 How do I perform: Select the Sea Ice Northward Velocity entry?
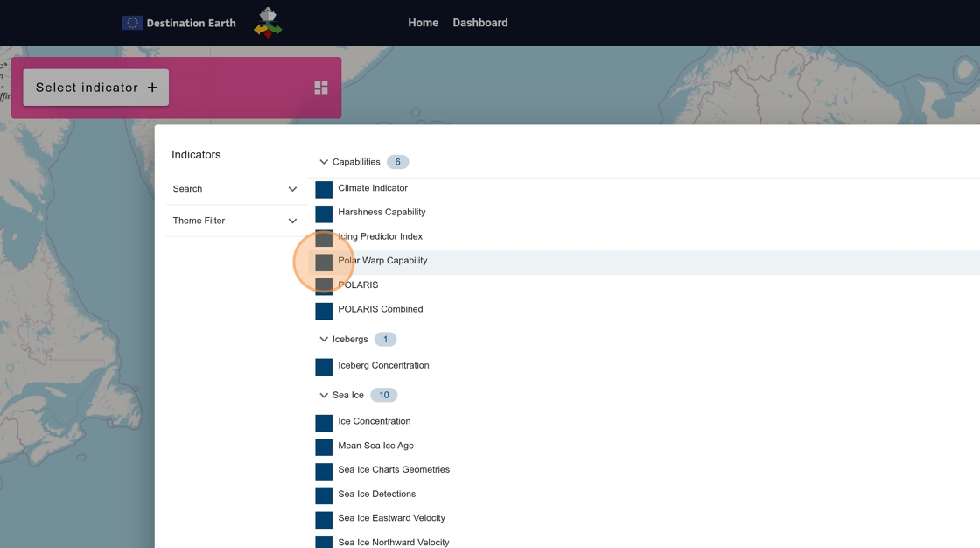point(393,543)
